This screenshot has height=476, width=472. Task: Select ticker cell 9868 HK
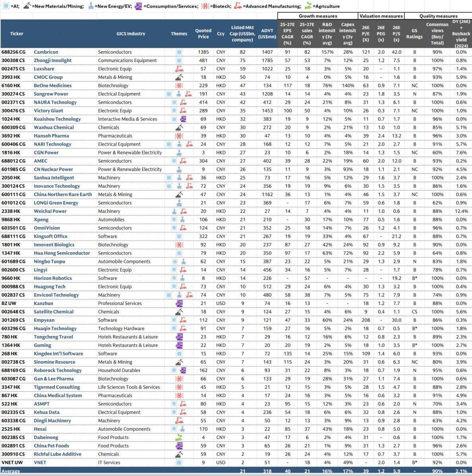pos(11,220)
